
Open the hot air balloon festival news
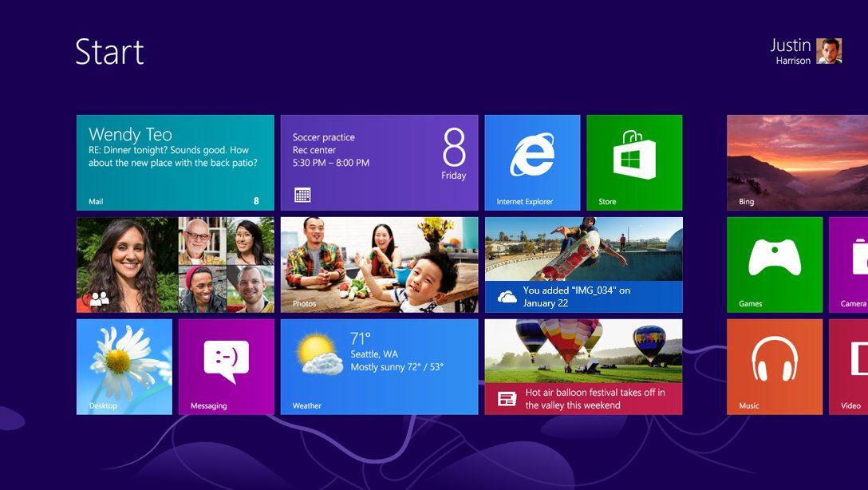pos(583,366)
